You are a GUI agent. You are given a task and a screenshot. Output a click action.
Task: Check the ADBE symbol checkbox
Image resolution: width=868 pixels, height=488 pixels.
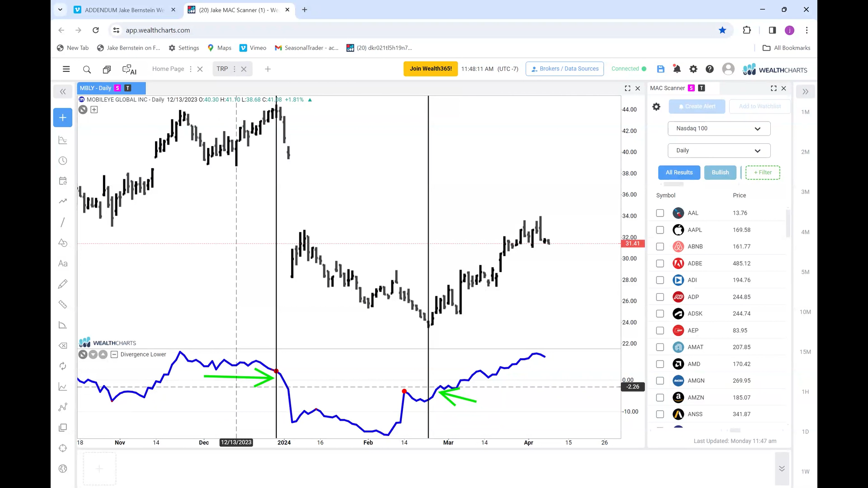point(660,263)
